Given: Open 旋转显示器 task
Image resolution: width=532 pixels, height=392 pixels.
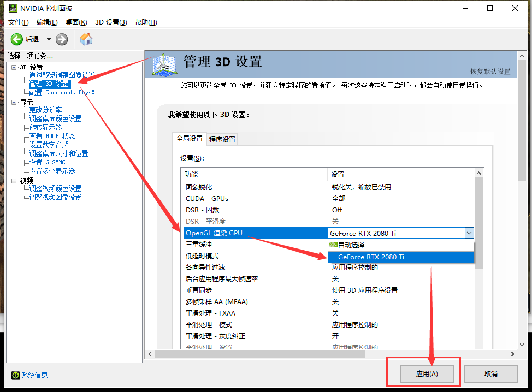Looking at the screenshot, I should click(x=45, y=128).
